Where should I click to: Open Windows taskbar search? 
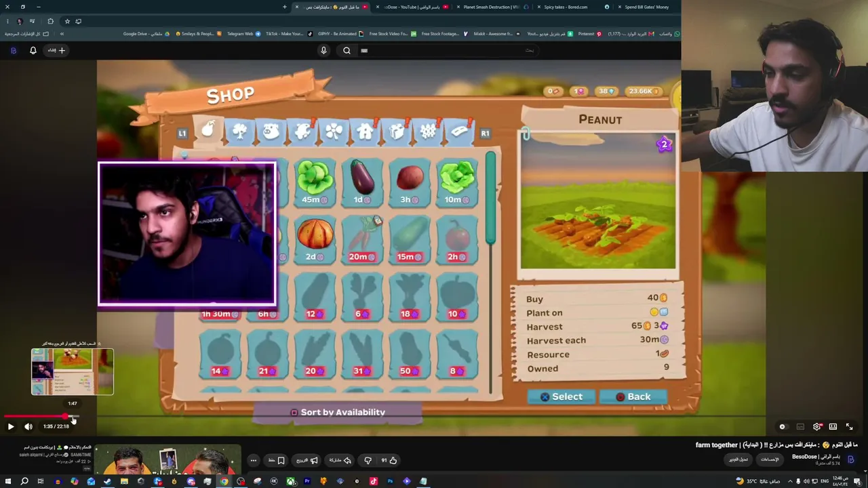pos(24,481)
